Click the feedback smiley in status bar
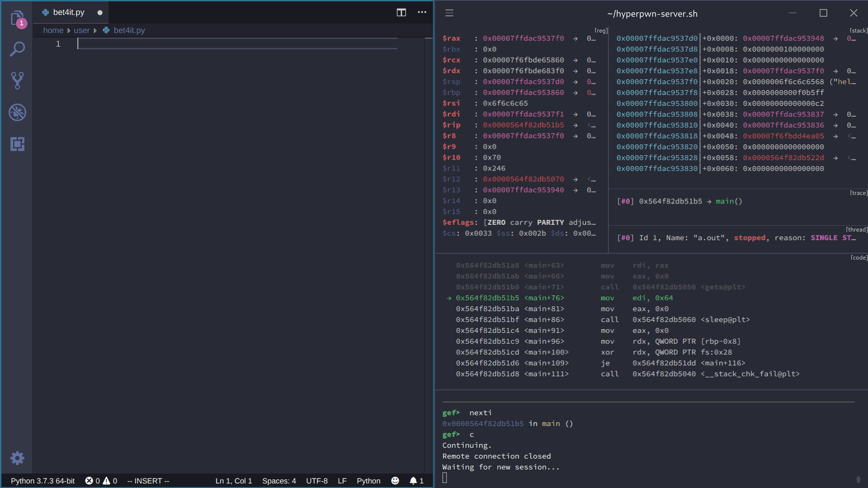The width and height of the screenshot is (868, 488). click(x=395, y=481)
